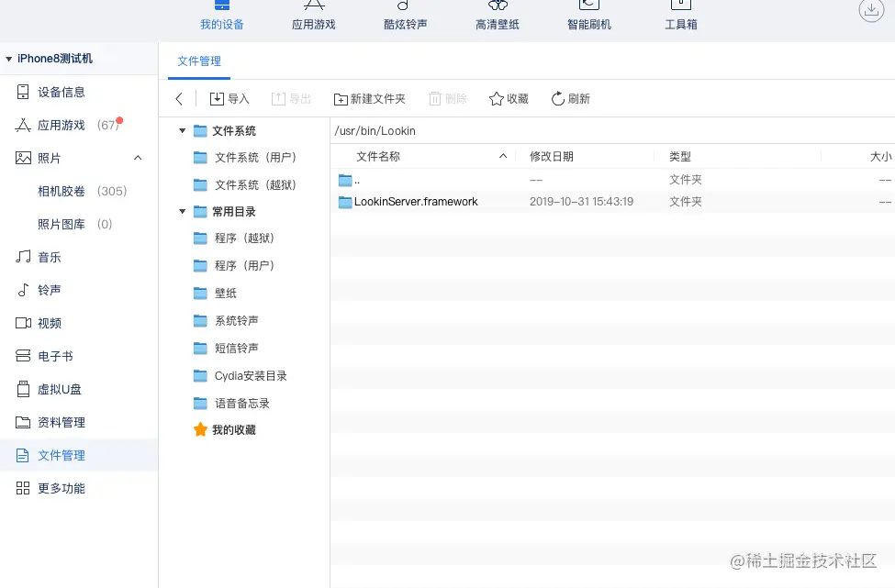This screenshot has height=588, width=895.
Task: Select 程序（越狱） folder
Action: (x=234, y=238)
